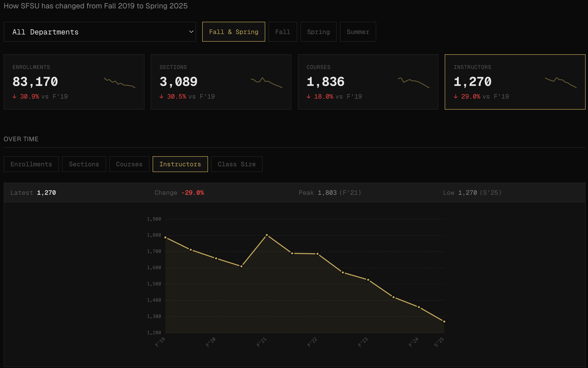This screenshot has width=588, height=368.
Task: Select the Enrollments summary card
Action: (x=74, y=82)
